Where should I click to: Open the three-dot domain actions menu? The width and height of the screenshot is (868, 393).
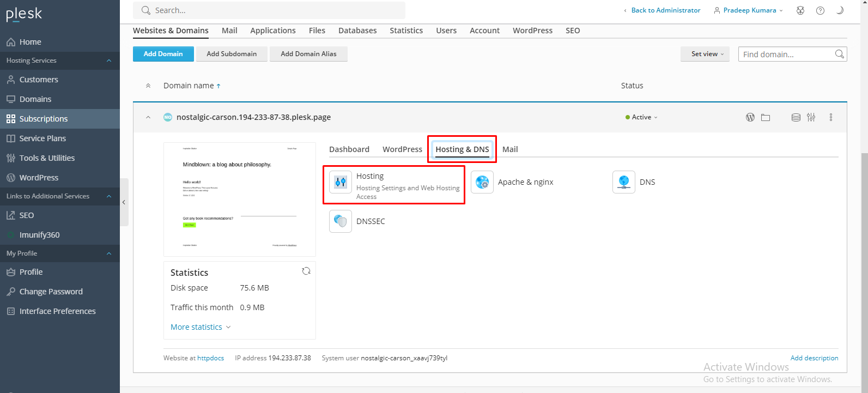pyautogui.click(x=831, y=117)
